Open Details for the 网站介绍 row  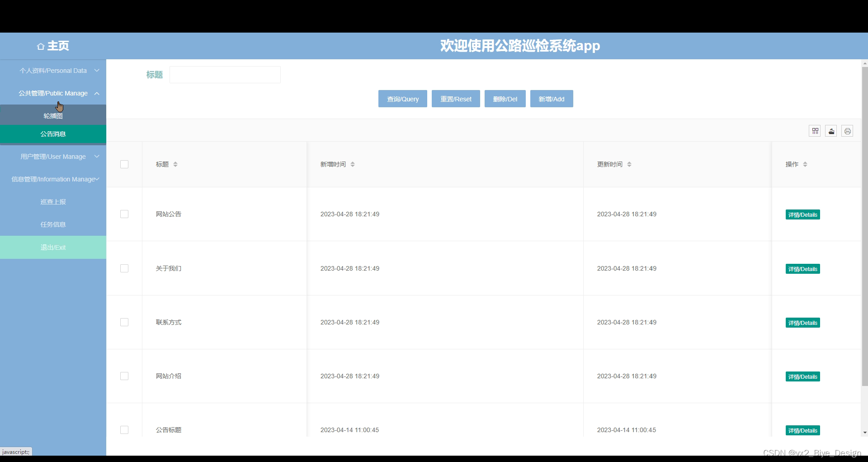[803, 376]
